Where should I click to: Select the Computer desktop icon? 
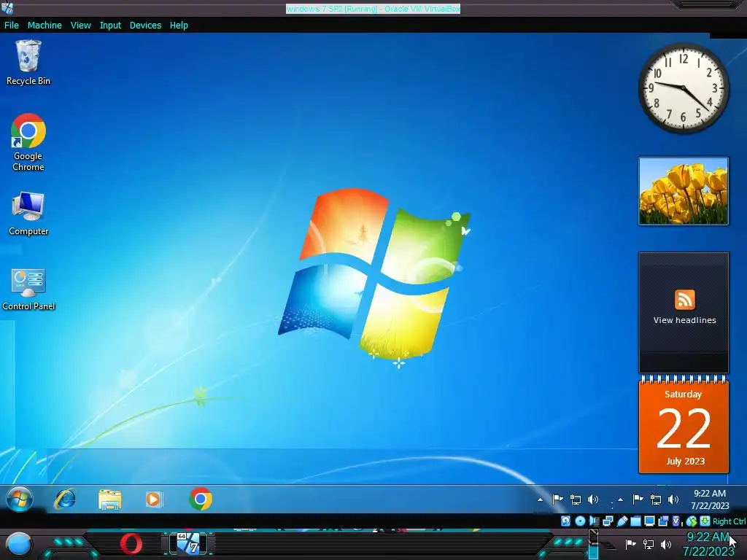pos(28,214)
